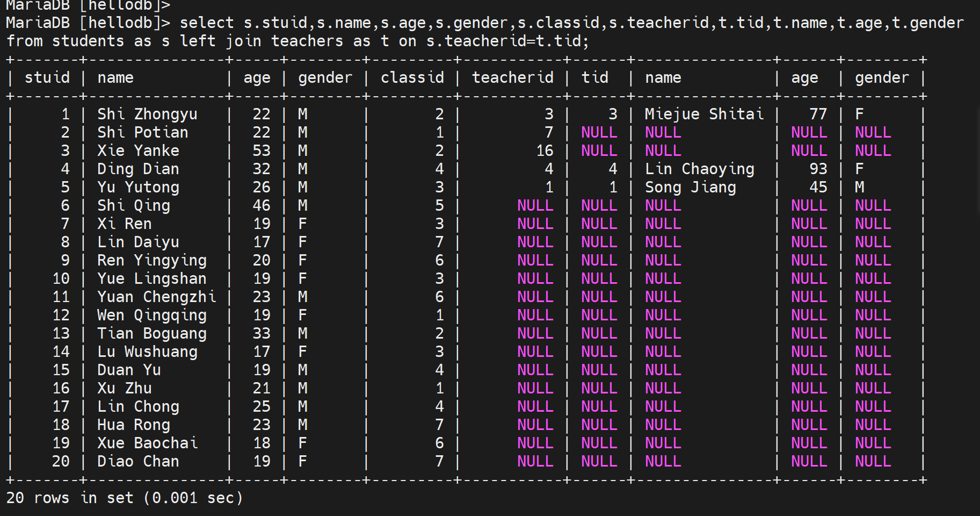Click the teacher age value 77
Image resolution: width=980 pixels, height=516 pixels.
point(818,114)
